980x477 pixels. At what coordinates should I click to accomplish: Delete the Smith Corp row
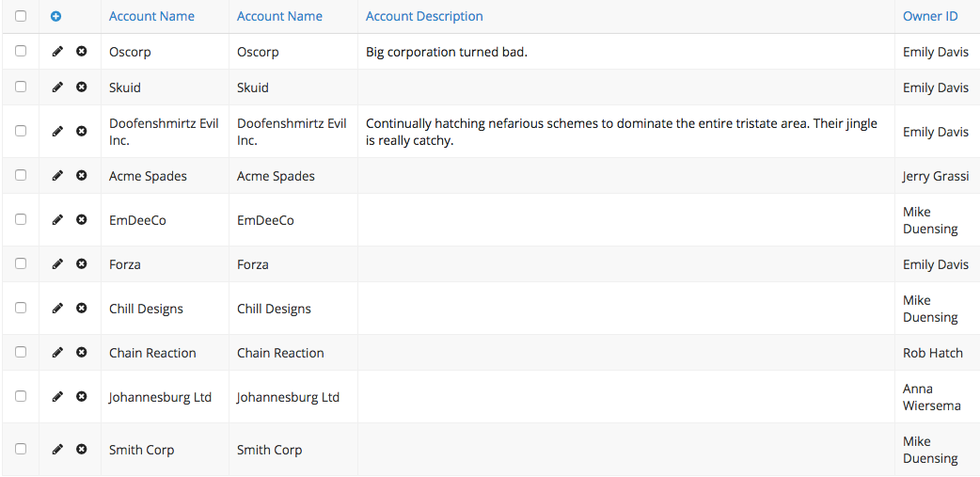tap(81, 449)
